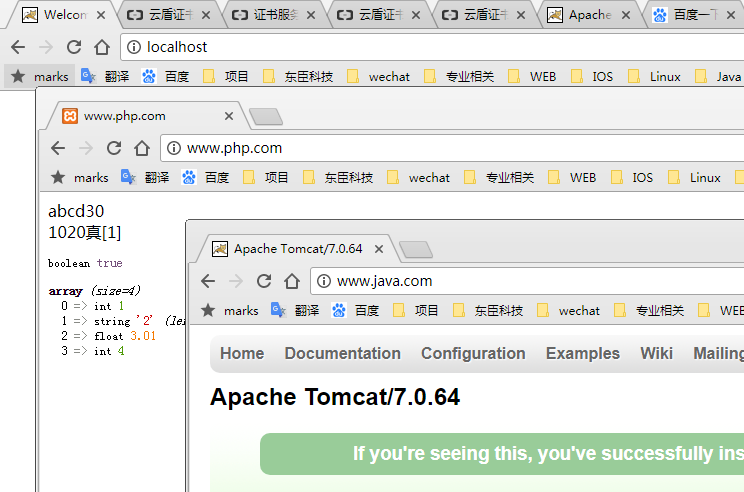Screen dimensions: 744x492
Task: Open the Mailing lists link
Action: point(718,353)
